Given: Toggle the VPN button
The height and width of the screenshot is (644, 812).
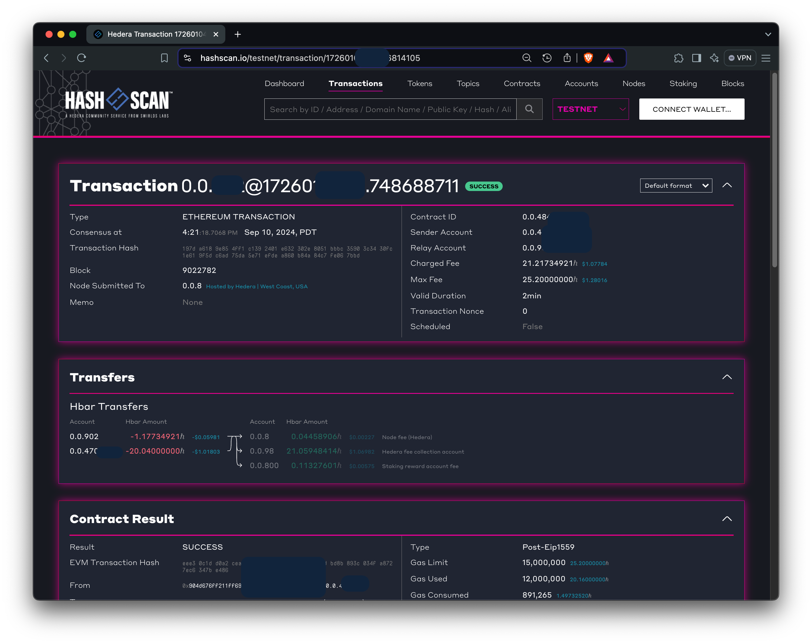Looking at the screenshot, I should pyautogui.click(x=740, y=58).
